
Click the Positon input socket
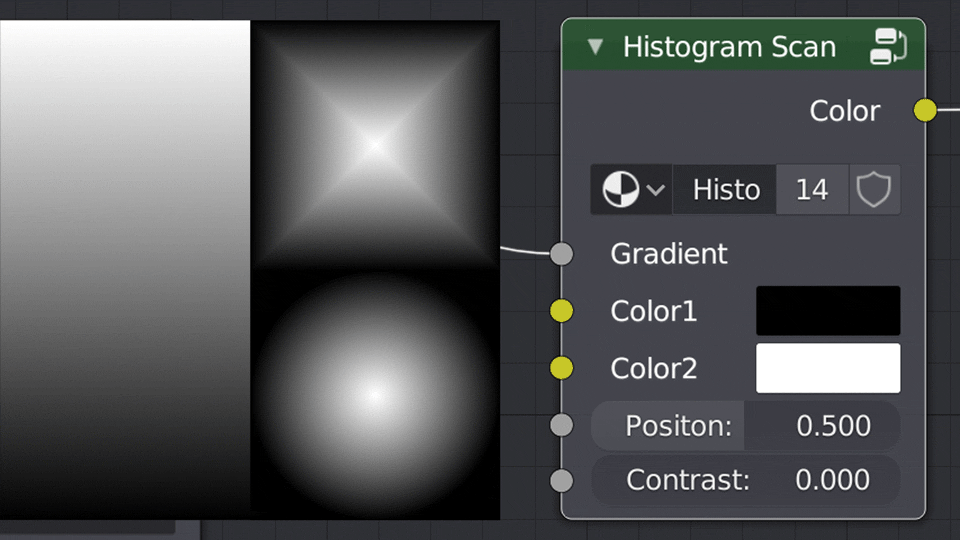(562, 426)
